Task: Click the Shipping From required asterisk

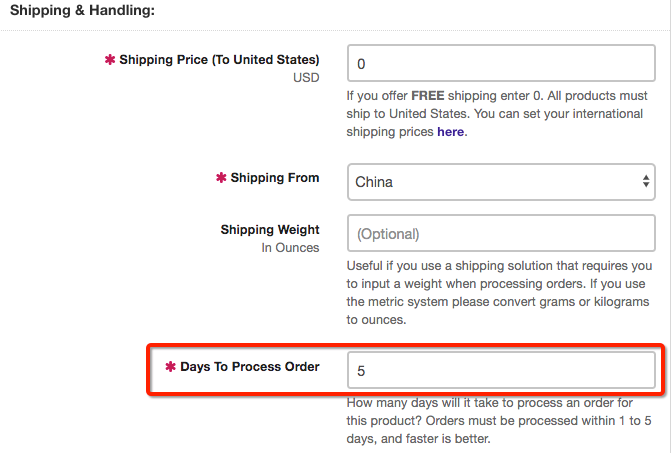Action: pos(222,178)
